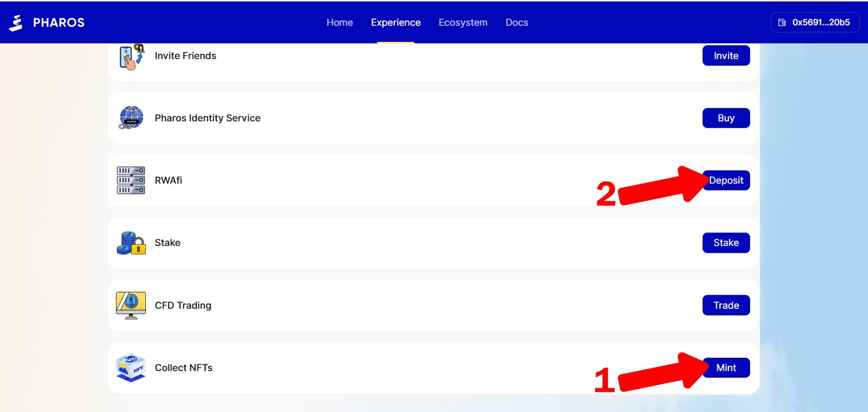Click the Trade button

coord(726,305)
